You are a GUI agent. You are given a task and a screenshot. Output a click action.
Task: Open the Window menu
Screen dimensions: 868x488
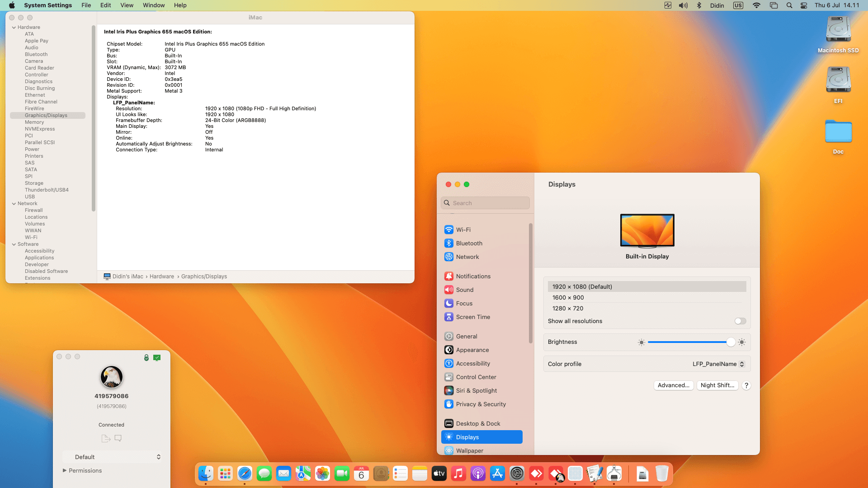coord(154,5)
